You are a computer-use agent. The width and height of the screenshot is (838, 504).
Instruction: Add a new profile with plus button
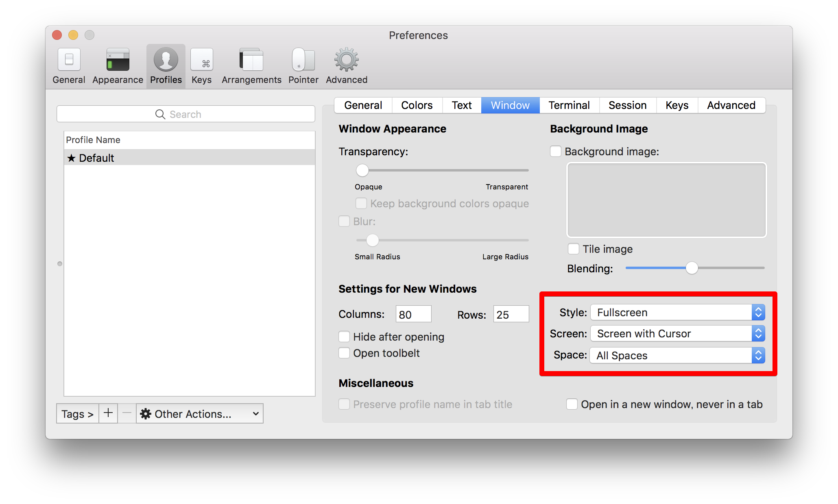tap(108, 413)
